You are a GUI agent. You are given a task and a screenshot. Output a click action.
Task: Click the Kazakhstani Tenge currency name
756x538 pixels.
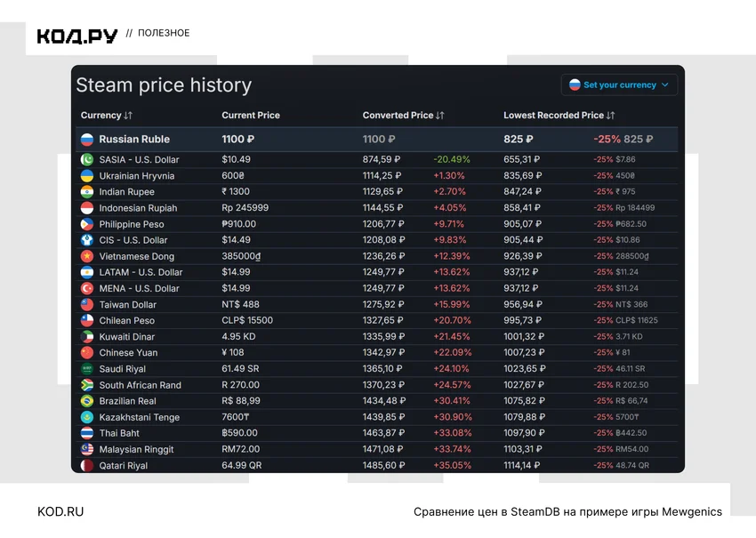coord(140,417)
